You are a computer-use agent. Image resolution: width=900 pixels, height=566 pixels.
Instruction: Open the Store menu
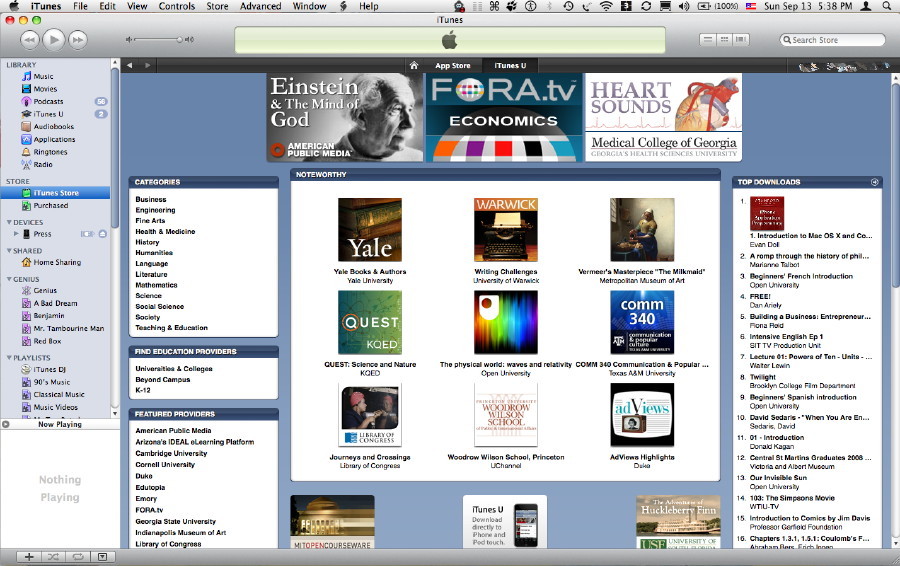pyautogui.click(x=217, y=6)
